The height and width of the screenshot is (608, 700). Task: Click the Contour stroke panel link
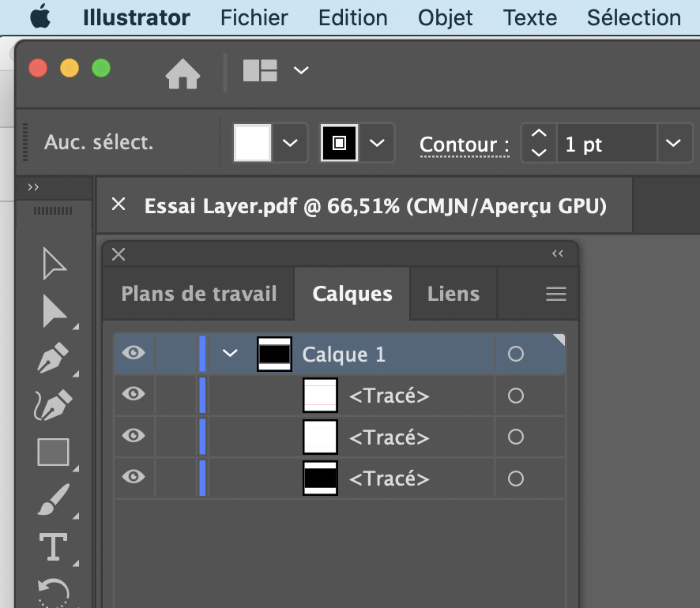point(465,144)
